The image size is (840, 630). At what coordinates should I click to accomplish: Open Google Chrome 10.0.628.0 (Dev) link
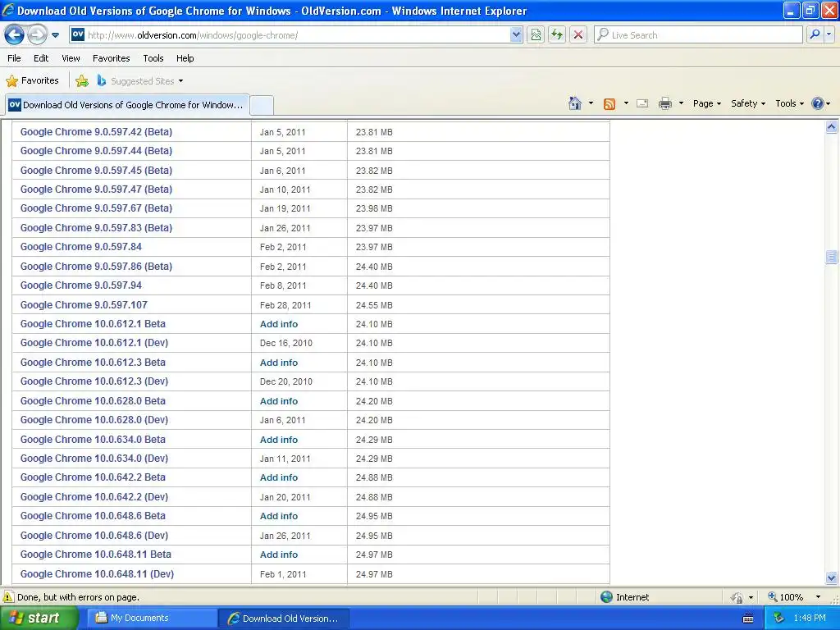coord(94,420)
